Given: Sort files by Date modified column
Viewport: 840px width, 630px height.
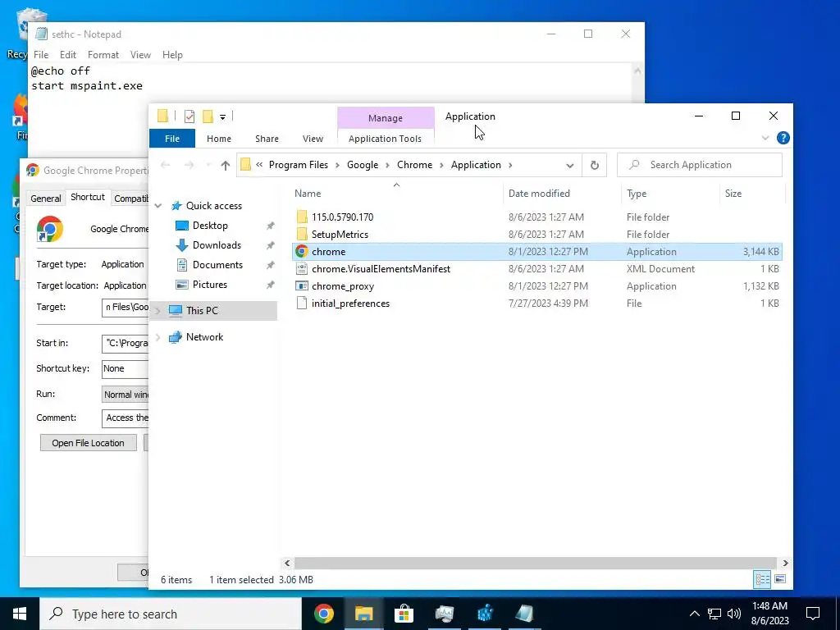Looking at the screenshot, I should click(539, 194).
